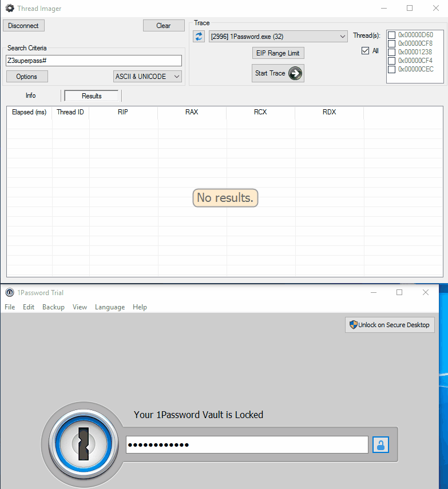Click the Search Criteria text field

point(94,61)
